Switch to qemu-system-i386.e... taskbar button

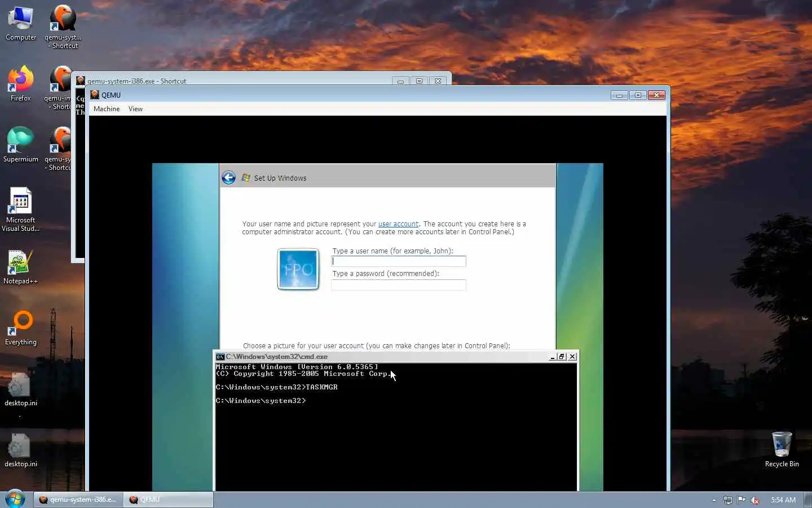(78, 500)
